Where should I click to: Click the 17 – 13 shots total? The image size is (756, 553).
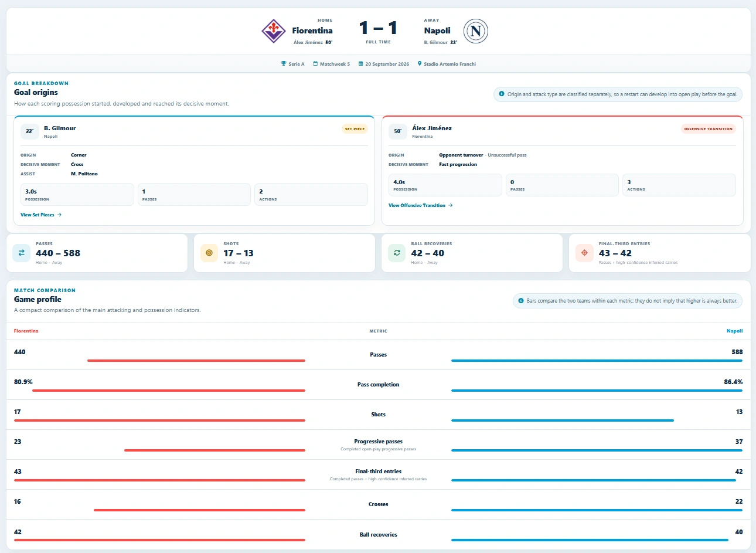point(239,253)
